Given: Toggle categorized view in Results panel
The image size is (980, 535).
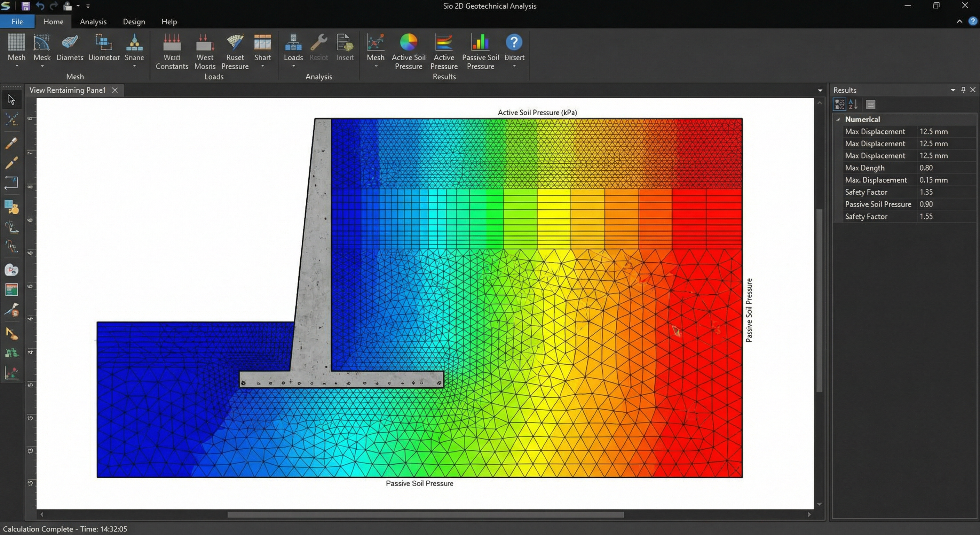Looking at the screenshot, I should point(839,104).
